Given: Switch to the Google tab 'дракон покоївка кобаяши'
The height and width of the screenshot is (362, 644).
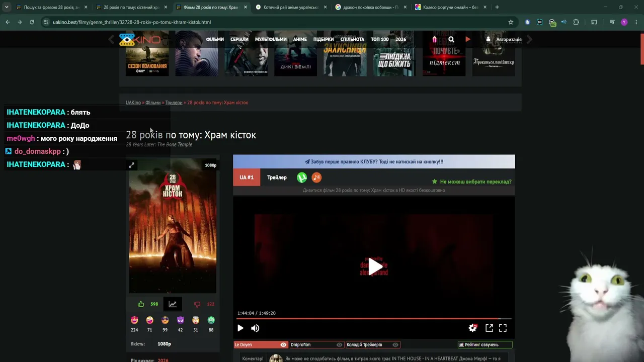Looking at the screenshot, I should 371,7.
